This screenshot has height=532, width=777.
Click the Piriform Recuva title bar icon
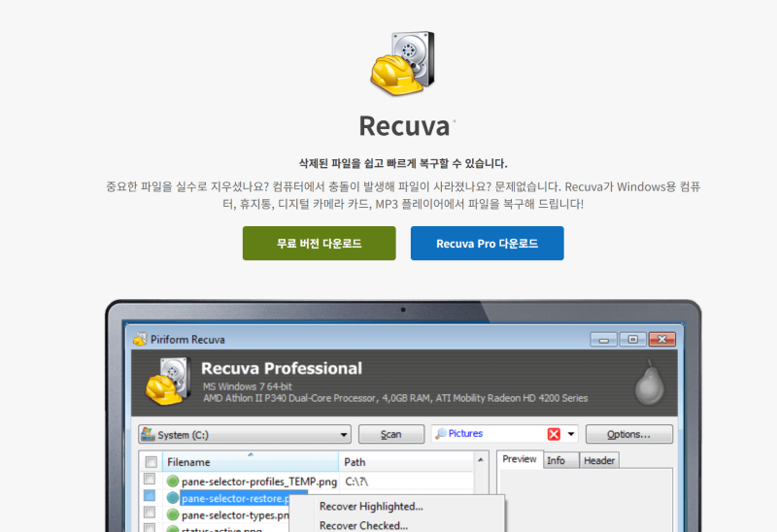(x=140, y=340)
